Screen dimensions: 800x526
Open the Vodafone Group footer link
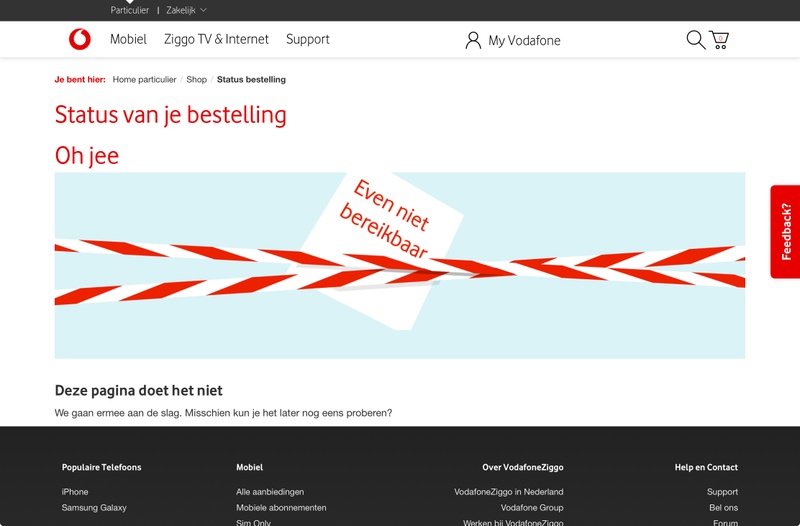pyautogui.click(x=532, y=508)
